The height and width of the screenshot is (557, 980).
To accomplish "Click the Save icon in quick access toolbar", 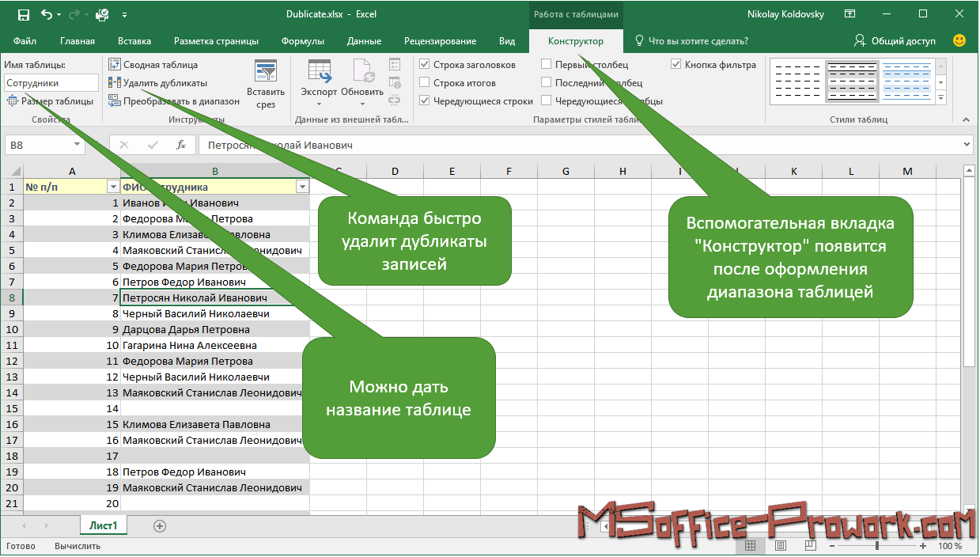I will 23,14.
